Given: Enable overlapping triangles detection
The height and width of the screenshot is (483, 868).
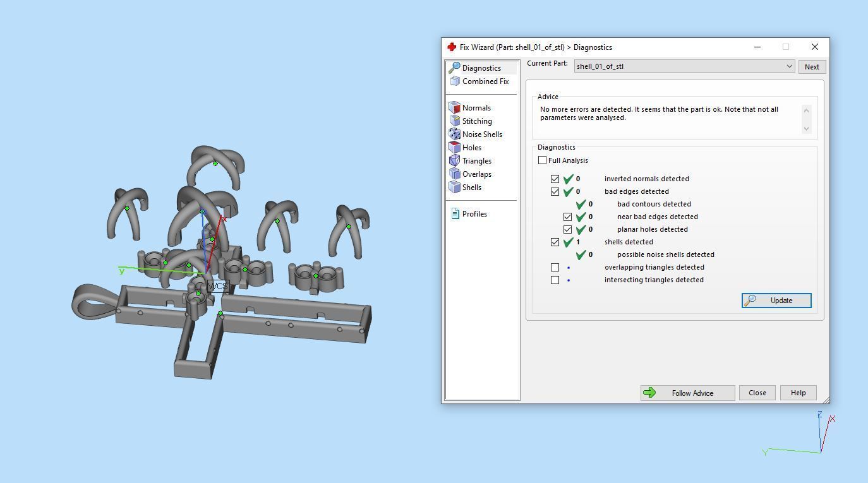Looking at the screenshot, I should (x=555, y=267).
